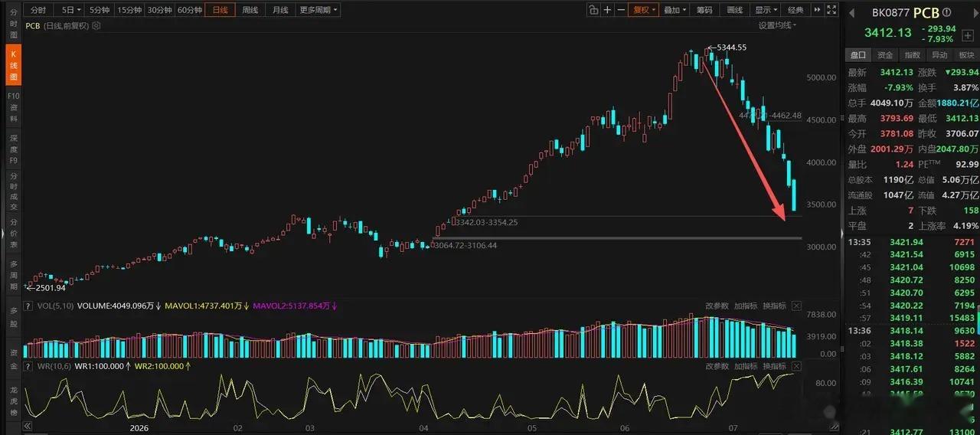Image resolution: width=980 pixels, height=435 pixels.
Task: Open chart settings gear beside PCB title
Action: click(96, 26)
